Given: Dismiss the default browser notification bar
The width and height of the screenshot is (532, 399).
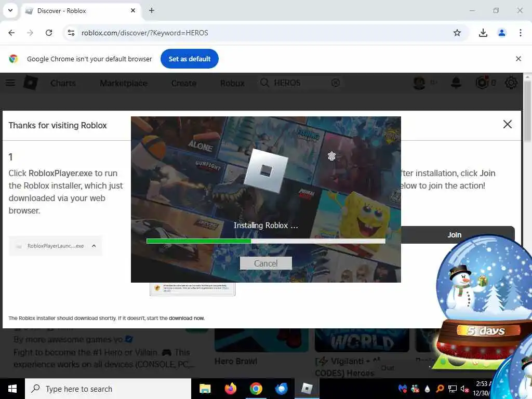Looking at the screenshot, I should coord(518,59).
